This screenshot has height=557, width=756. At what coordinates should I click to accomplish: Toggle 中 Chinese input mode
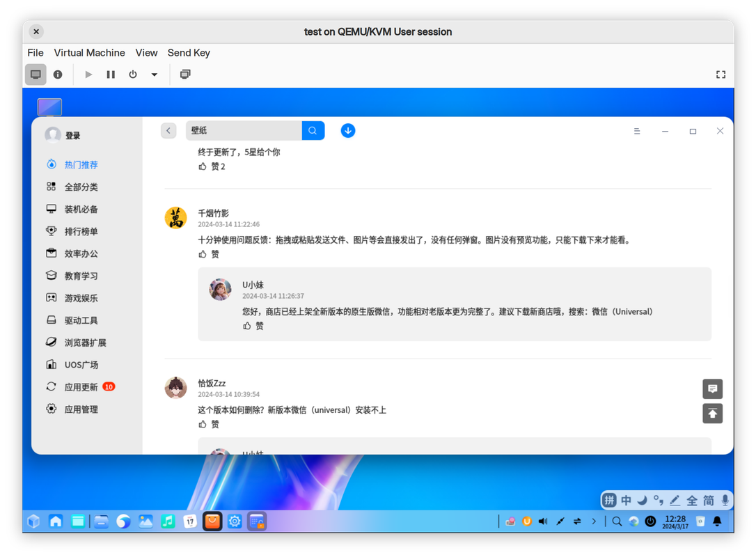(x=626, y=501)
